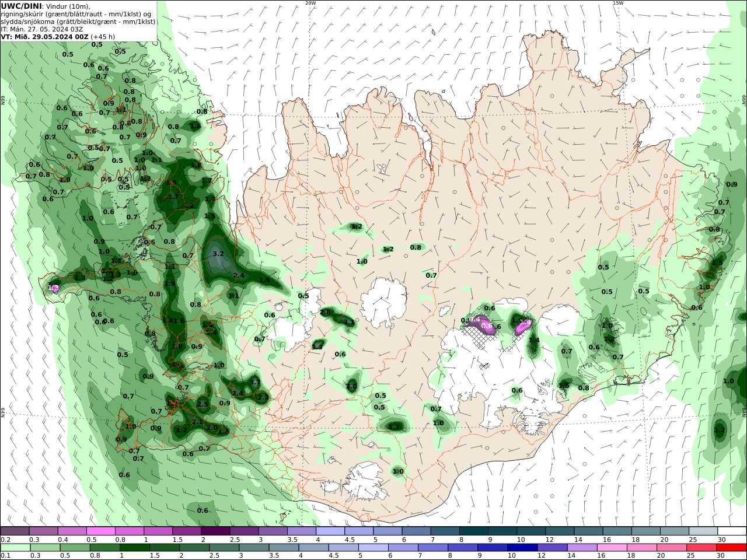The image size is (747, 560).
Task: Click the 2.8 precipitation value label
Action: point(326,313)
